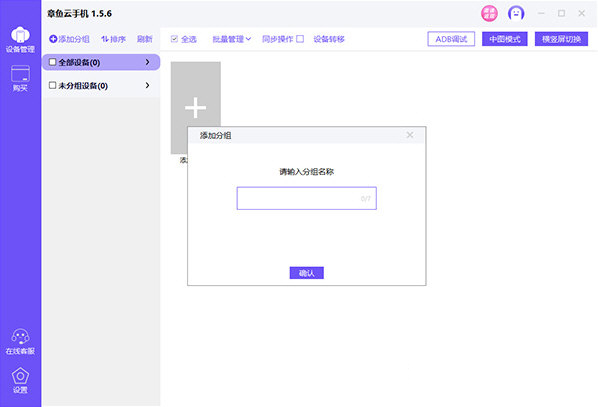Enable the 同步操作 checkbox

(300, 39)
